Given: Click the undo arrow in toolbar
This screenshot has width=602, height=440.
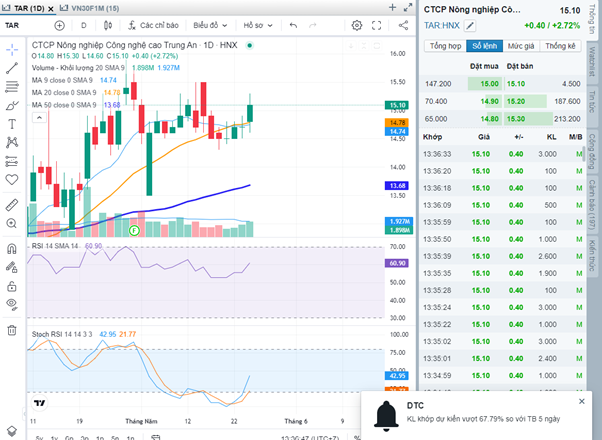Looking at the screenshot, I should pyautogui.click(x=293, y=25).
